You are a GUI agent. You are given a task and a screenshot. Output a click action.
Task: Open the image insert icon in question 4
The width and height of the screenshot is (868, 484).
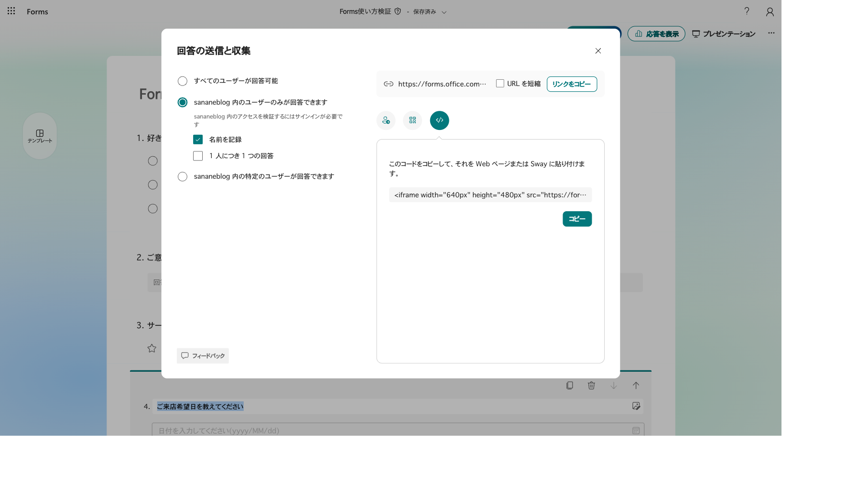click(x=636, y=406)
